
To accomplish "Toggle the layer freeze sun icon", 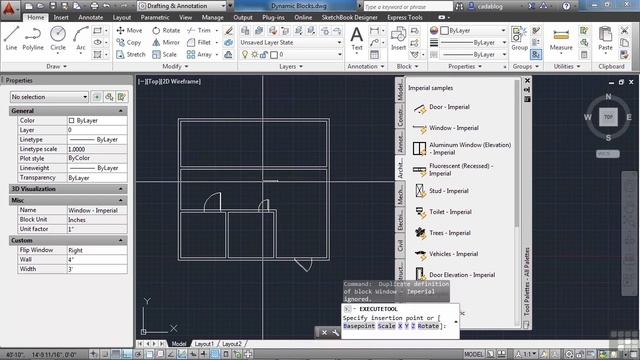I will point(254,54).
